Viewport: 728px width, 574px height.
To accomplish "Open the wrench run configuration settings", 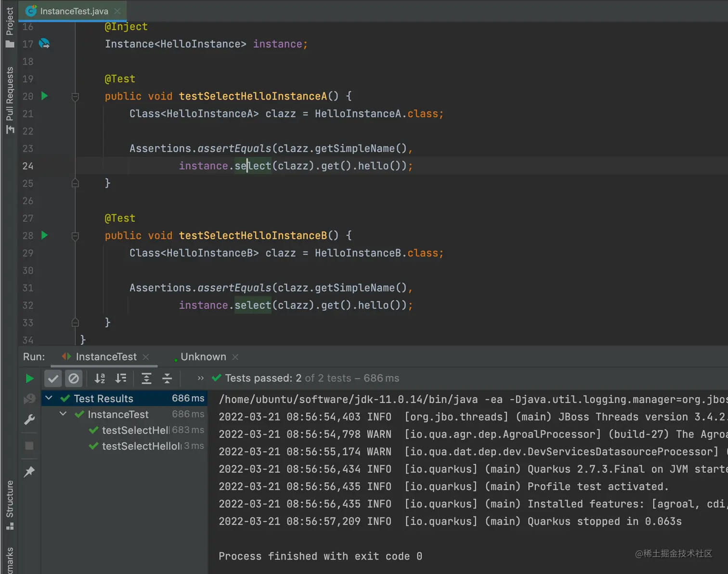I will [29, 420].
